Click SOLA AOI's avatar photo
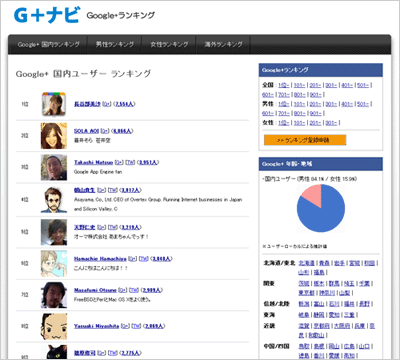Screen dimensions: 400x360 (x=54, y=136)
